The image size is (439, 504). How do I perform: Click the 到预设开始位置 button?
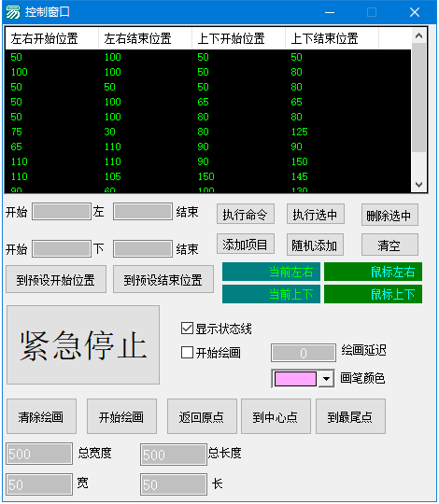click(x=56, y=279)
